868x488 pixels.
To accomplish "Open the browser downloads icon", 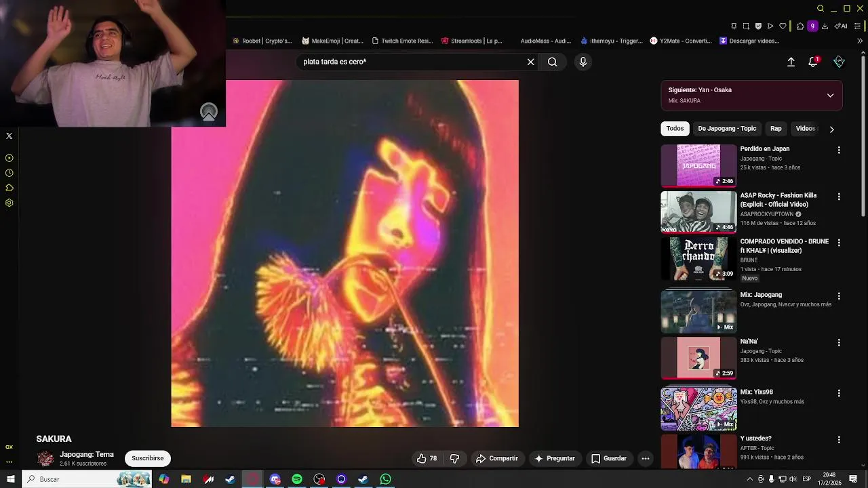I will tap(825, 26).
